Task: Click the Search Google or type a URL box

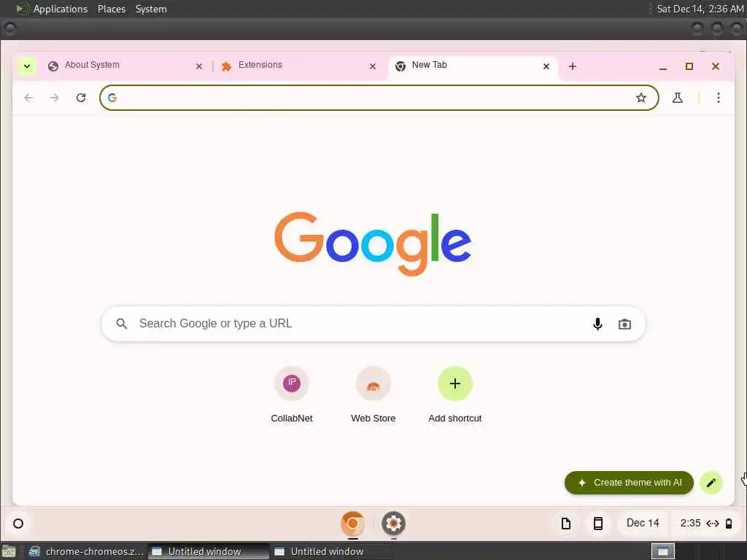Action: [373, 323]
